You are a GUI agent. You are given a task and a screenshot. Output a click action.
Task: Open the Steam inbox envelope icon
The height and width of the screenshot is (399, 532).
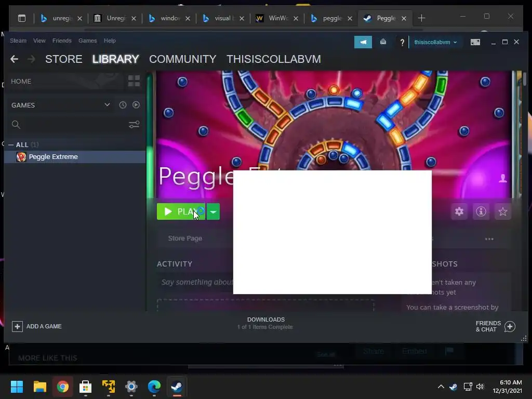click(x=383, y=42)
